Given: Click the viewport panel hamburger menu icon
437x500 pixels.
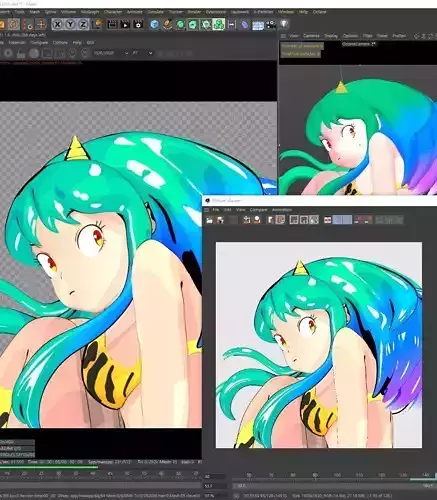Looking at the screenshot, I should coord(283,36).
